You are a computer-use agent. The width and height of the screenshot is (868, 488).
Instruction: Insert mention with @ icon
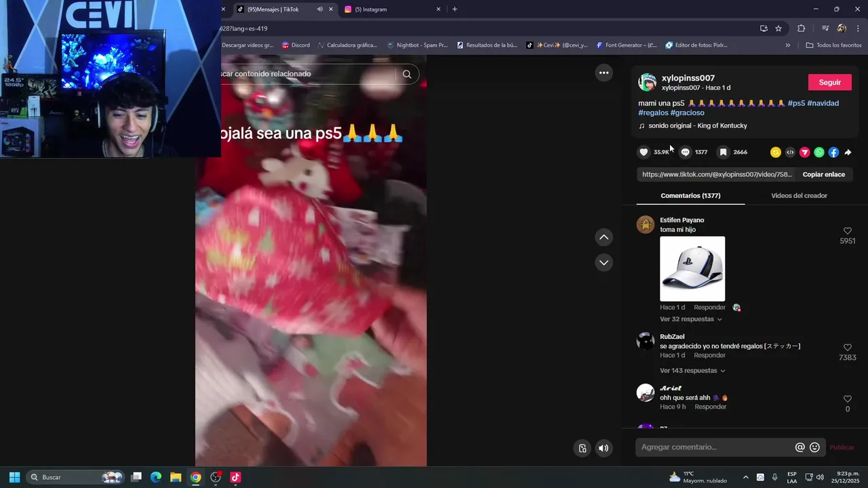pyautogui.click(x=800, y=447)
